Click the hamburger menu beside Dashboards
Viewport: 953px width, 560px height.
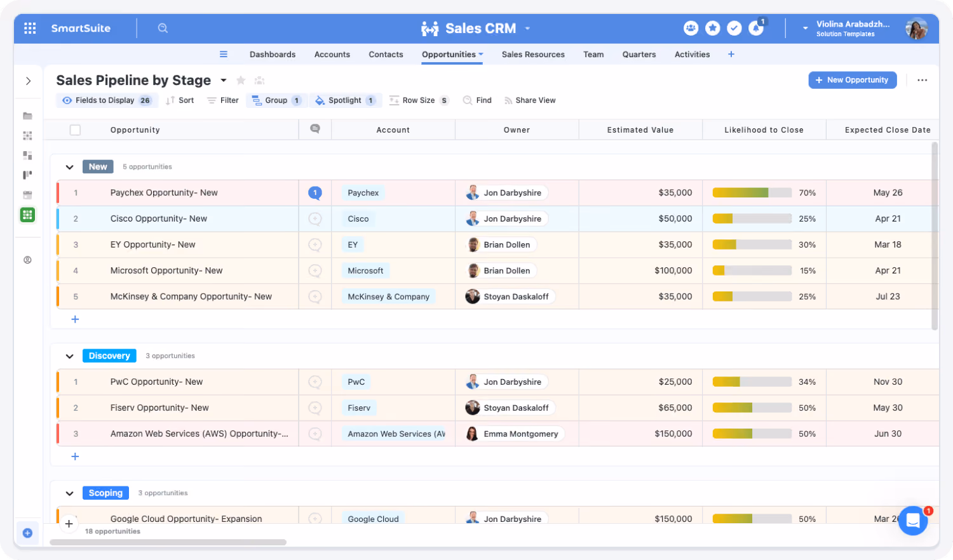[224, 54]
